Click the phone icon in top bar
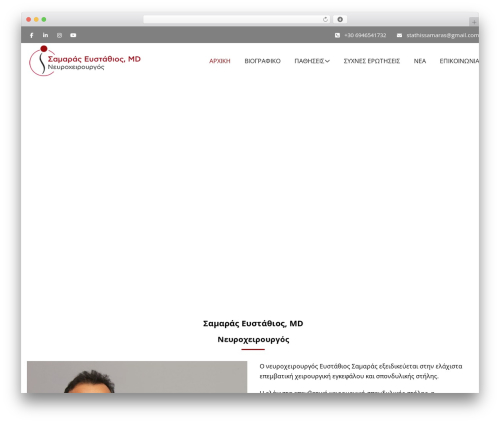Viewport: 500px width, 423px height. click(337, 35)
